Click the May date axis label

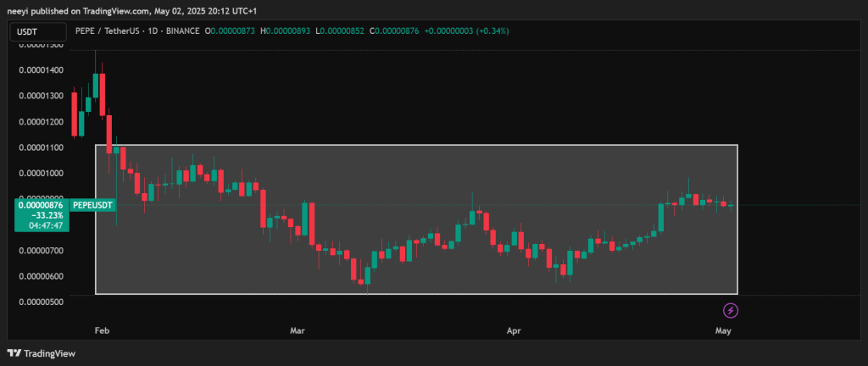(x=721, y=329)
